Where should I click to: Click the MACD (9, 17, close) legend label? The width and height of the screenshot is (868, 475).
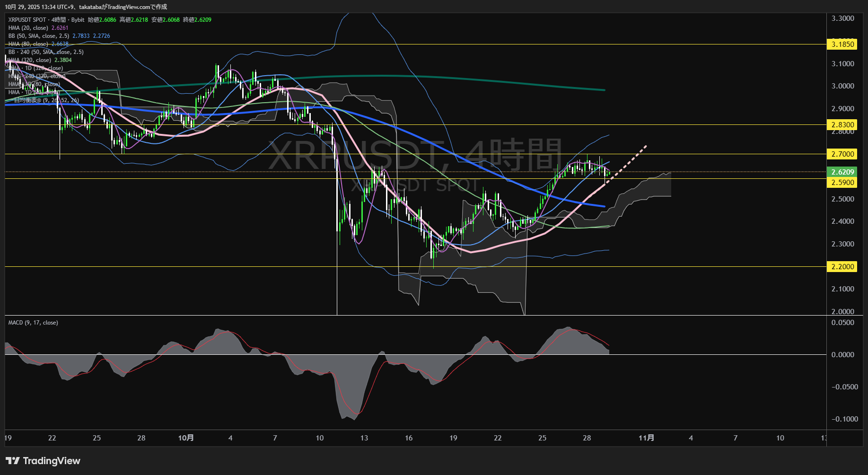pos(33,322)
